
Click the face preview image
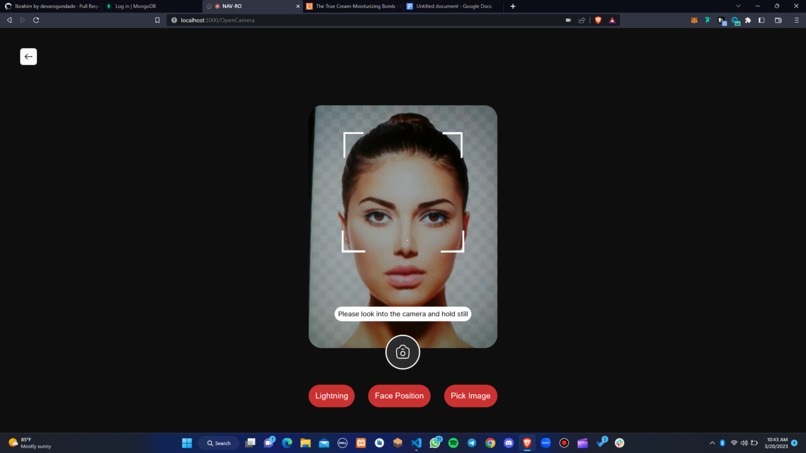(x=403, y=226)
